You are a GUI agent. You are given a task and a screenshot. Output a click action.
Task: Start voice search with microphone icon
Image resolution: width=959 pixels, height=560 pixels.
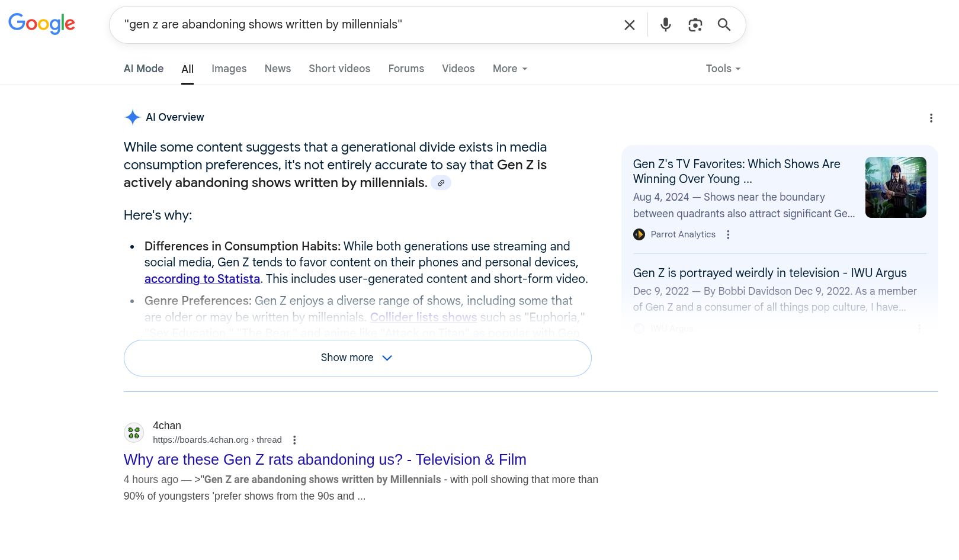666,25
